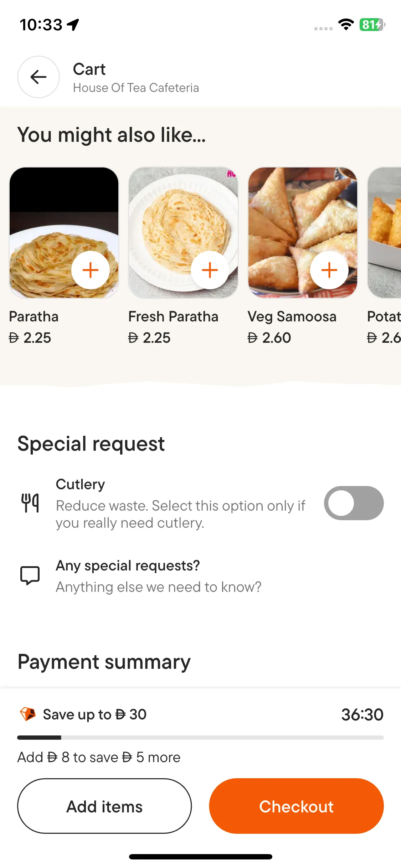This screenshot has width=401, height=868.
Task: Tap the 'Save up to 30' offer text
Action: (94, 714)
